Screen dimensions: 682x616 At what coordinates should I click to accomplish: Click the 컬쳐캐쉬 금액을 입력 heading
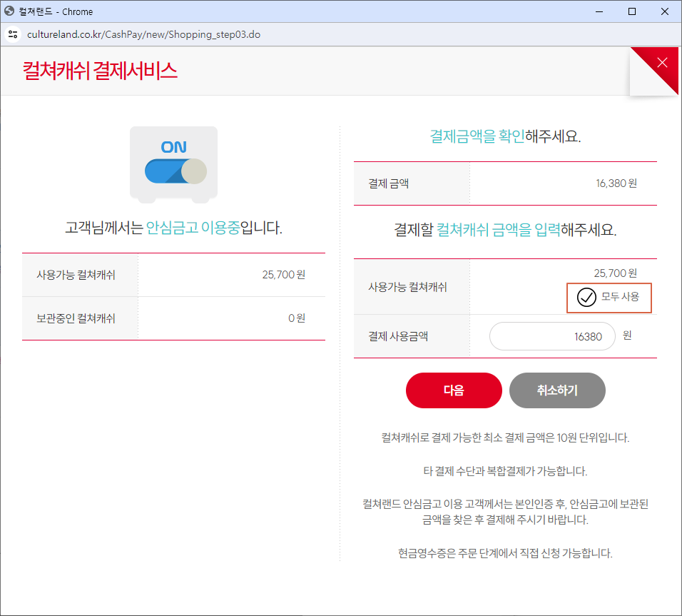click(x=498, y=229)
